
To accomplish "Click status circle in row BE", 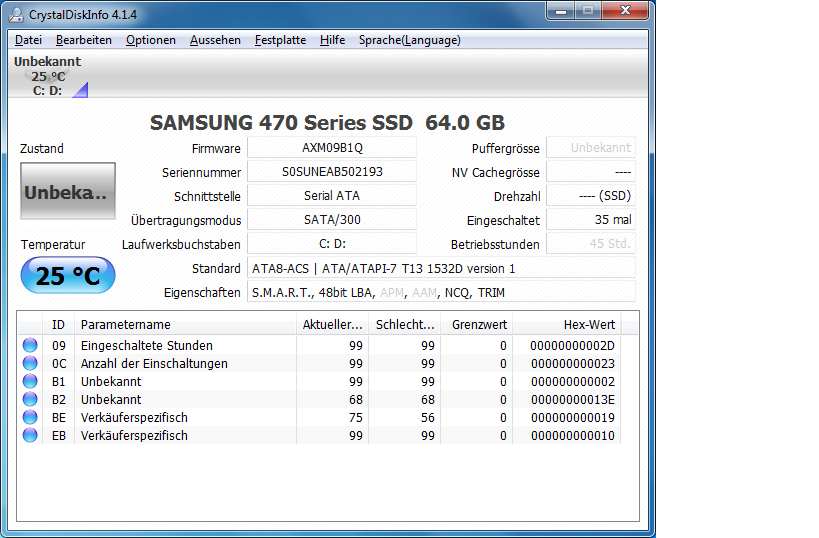I will click(30, 417).
